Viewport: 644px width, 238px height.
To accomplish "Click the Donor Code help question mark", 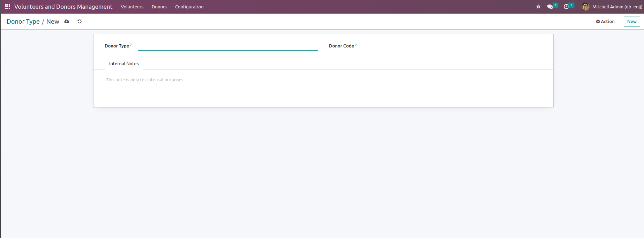I will [x=356, y=45].
